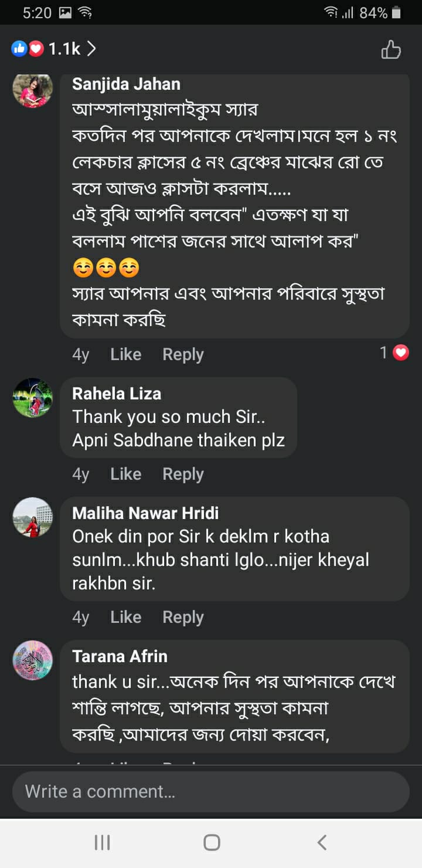Open Tarana Afrin's profile name link
Viewport: 422px width, 868px height.
[120, 656]
